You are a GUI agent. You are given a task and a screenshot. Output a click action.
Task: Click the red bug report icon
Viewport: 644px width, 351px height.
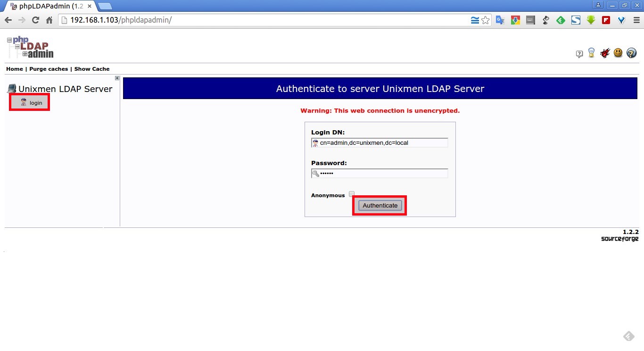pos(605,53)
